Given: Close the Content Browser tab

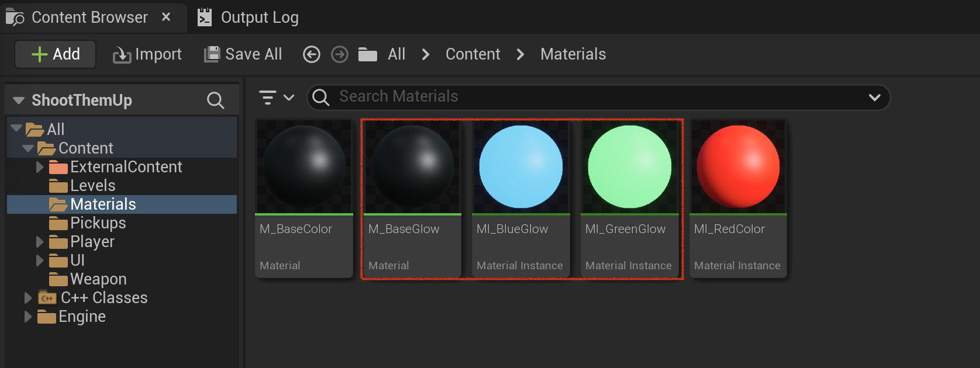Looking at the screenshot, I should click(x=166, y=17).
